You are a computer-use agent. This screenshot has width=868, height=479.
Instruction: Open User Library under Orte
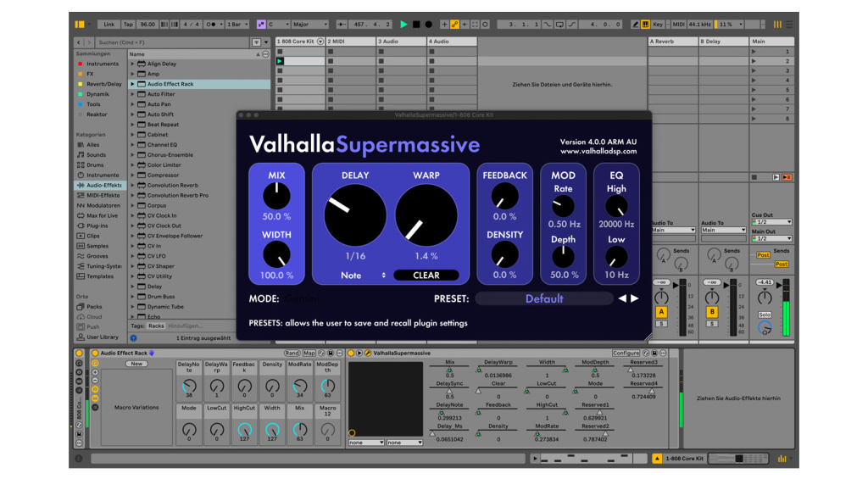(103, 337)
